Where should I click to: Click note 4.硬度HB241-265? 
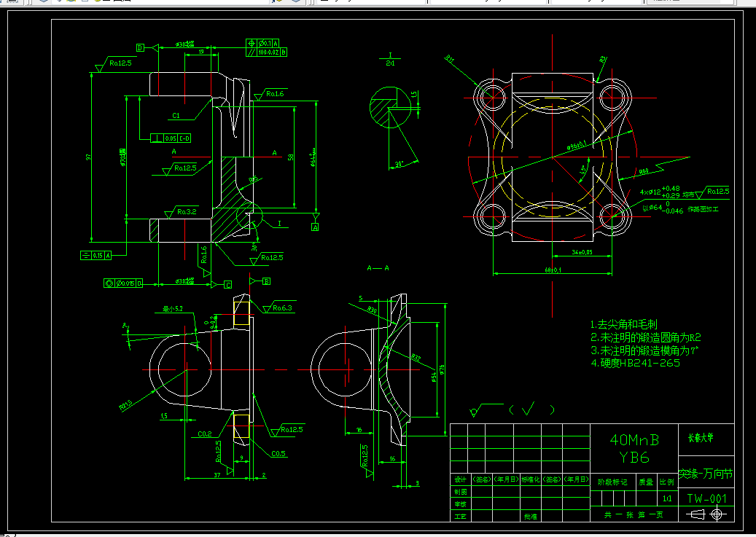pyautogui.click(x=636, y=363)
